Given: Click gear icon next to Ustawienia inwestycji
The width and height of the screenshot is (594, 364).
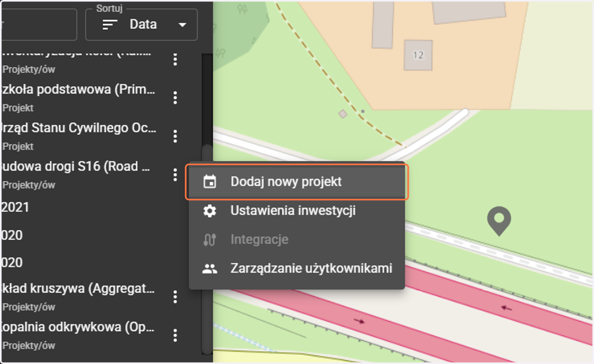Looking at the screenshot, I should click(210, 211).
